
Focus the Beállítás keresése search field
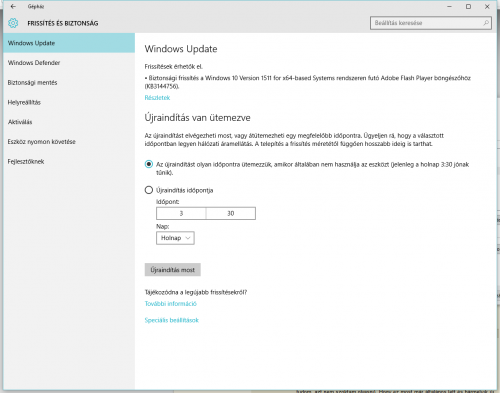pyautogui.click(x=430, y=23)
